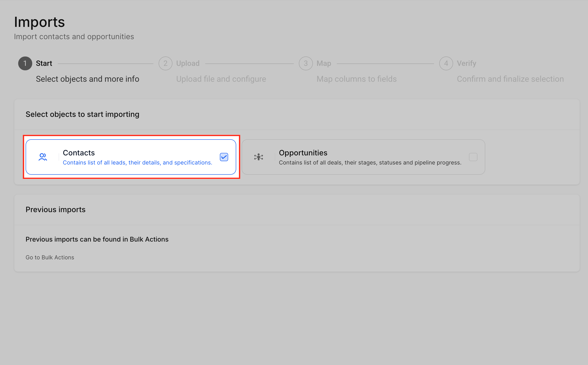The height and width of the screenshot is (365, 588).
Task: Uncheck the Contacts checkbox
Action: point(224,157)
